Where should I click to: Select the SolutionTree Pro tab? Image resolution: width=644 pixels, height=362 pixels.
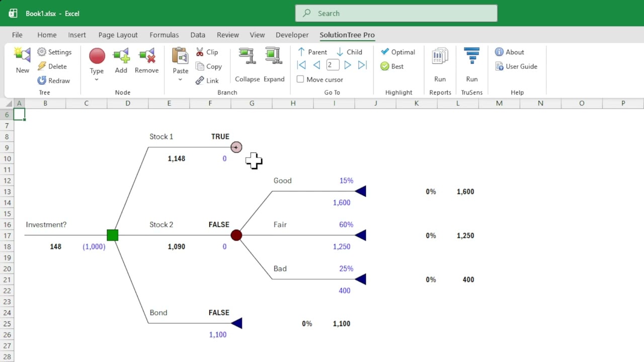(347, 35)
